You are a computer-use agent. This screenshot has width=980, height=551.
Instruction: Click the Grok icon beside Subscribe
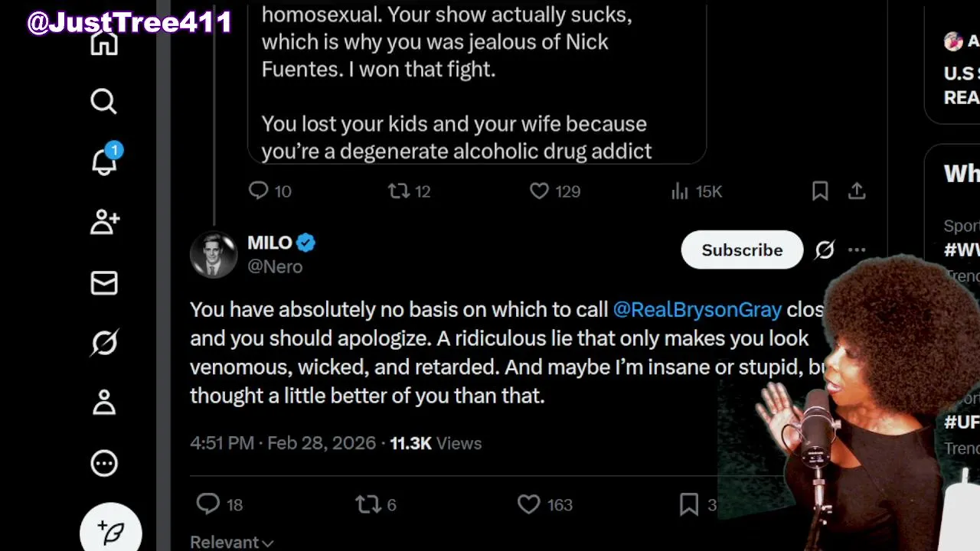[x=825, y=250]
